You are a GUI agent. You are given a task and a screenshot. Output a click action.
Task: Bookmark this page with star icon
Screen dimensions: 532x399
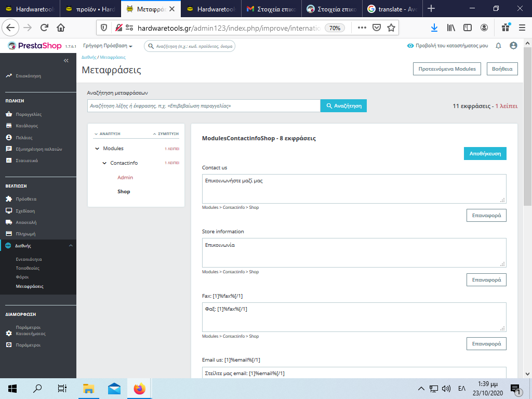pos(391,28)
